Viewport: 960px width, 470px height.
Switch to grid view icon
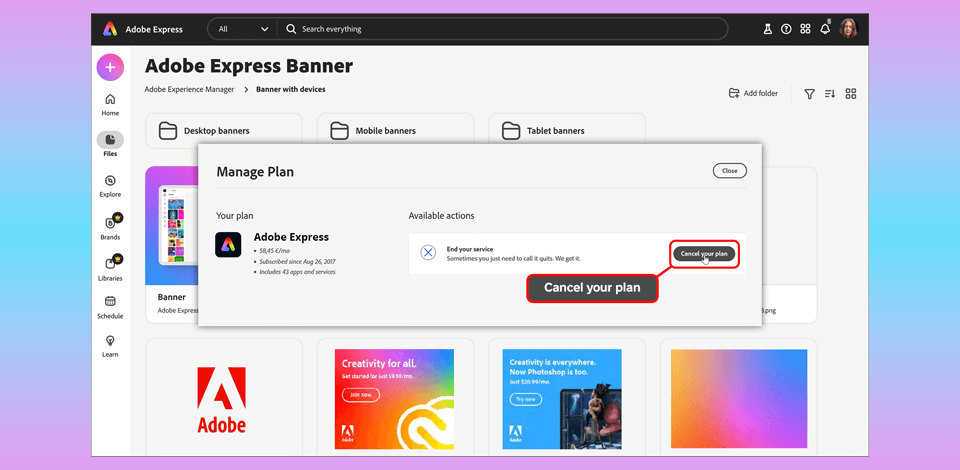point(850,94)
